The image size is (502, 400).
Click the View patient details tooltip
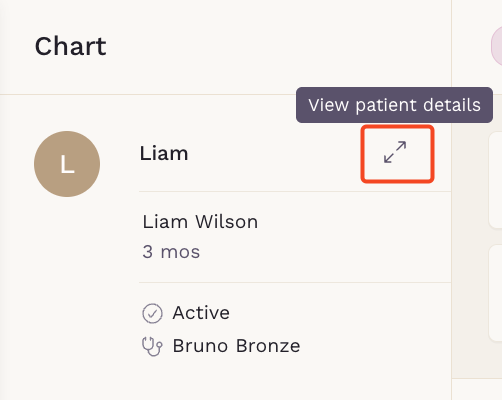pos(394,105)
